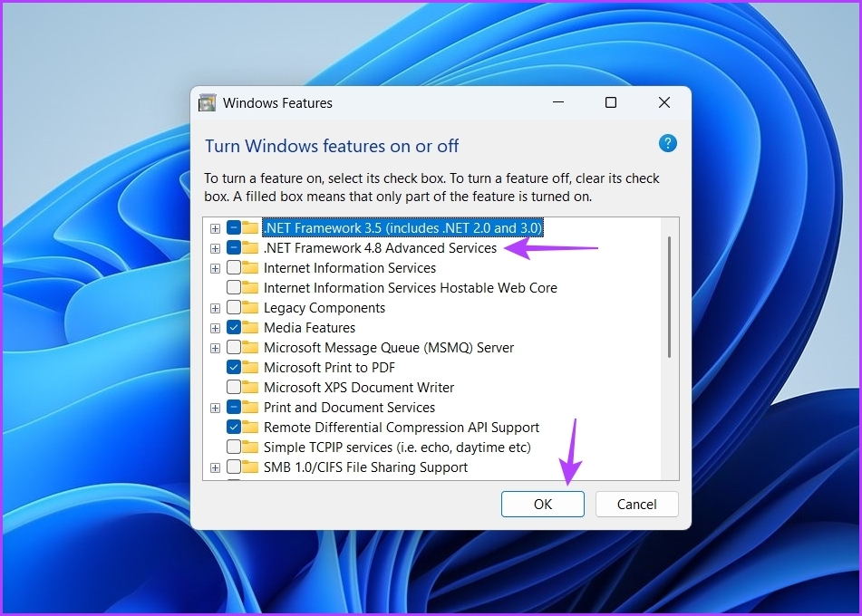
Task: Maximize the Windows Features window
Action: (x=611, y=102)
